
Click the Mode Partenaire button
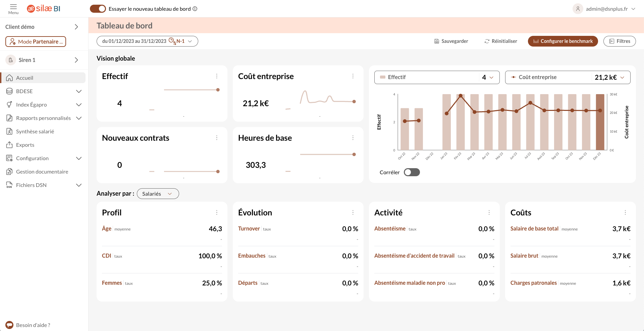pos(36,42)
